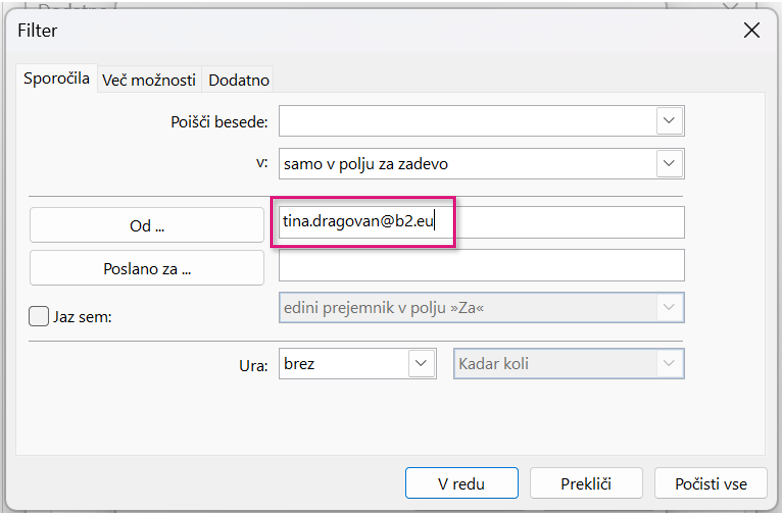Image resolution: width=783 pixels, height=517 pixels.
Task: Focus the field containing tina.dragovan@b2.eu
Action: point(481,222)
